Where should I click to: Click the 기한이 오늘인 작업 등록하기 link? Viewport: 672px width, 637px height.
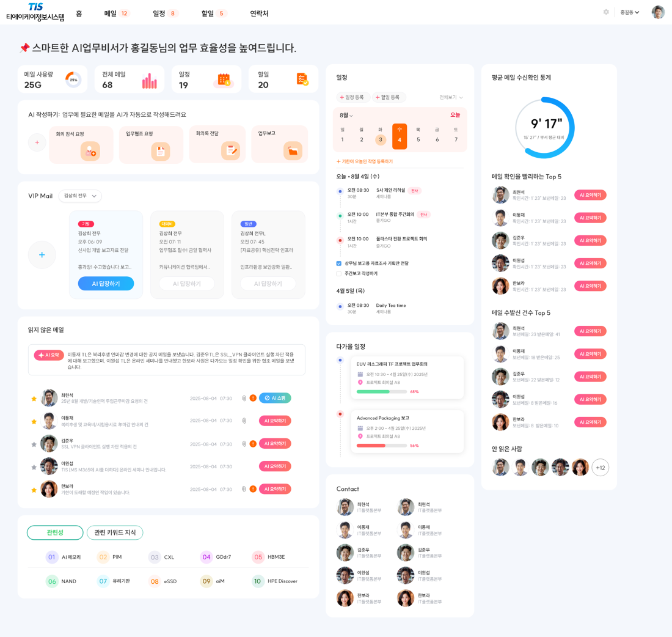coord(365,161)
